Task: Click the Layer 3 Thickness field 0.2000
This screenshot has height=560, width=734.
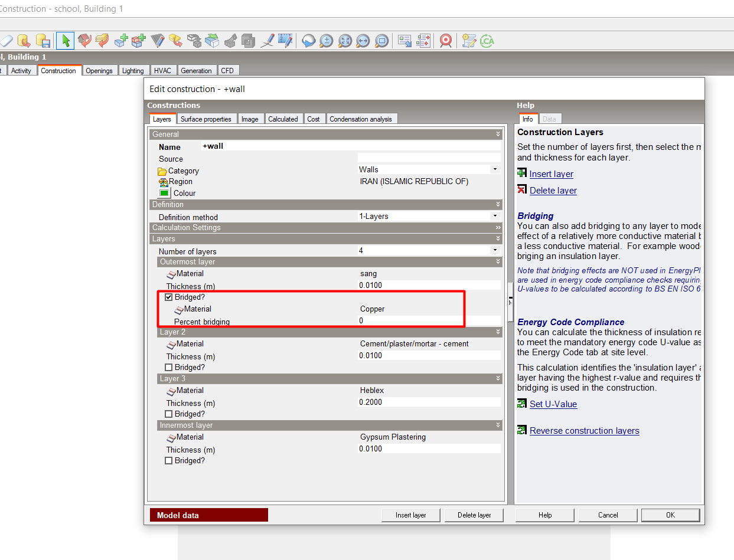Action: tap(429, 402)
